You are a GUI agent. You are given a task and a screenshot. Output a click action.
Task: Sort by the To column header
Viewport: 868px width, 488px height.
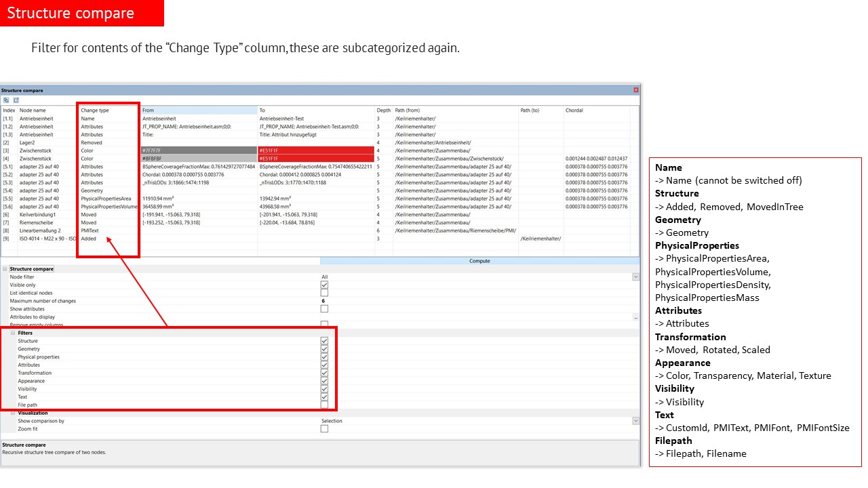tap(316, 110)
